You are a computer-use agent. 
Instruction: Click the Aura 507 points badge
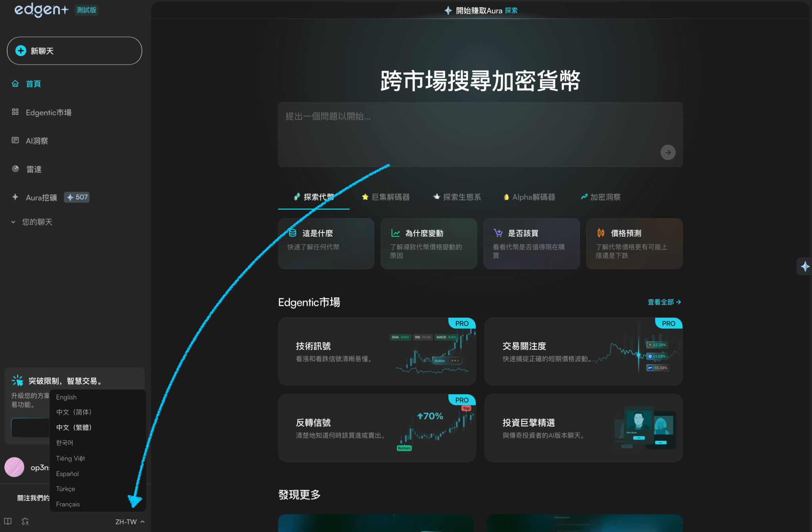pos(77,197)
